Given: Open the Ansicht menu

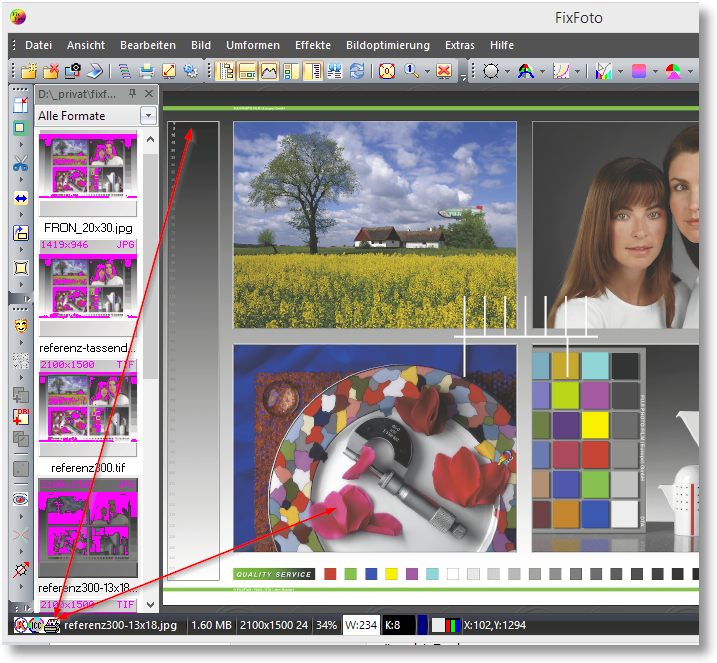Looking at the screenshot, I should tap(86, 45).
